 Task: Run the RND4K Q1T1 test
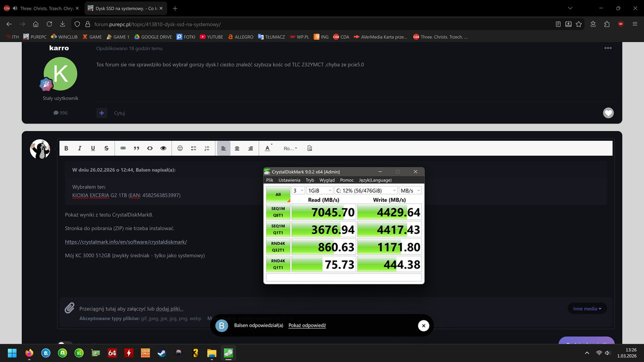278,264
